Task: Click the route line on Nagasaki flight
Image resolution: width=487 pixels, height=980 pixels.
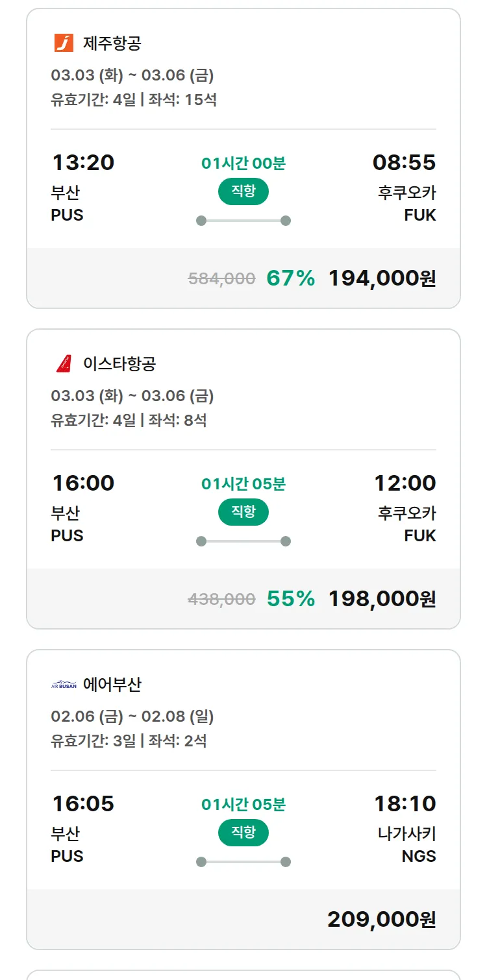Action: point(243,862)
